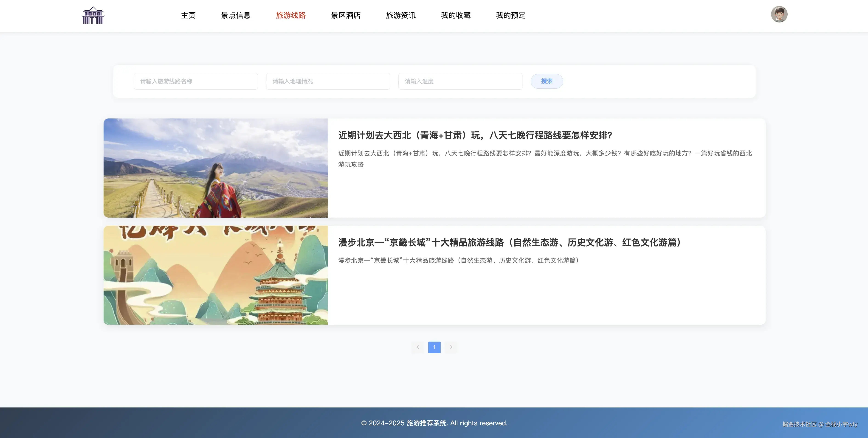Open the Beijing Great Wall illustration
Viewport: 868px width, 438px height.
pos(216,275)
